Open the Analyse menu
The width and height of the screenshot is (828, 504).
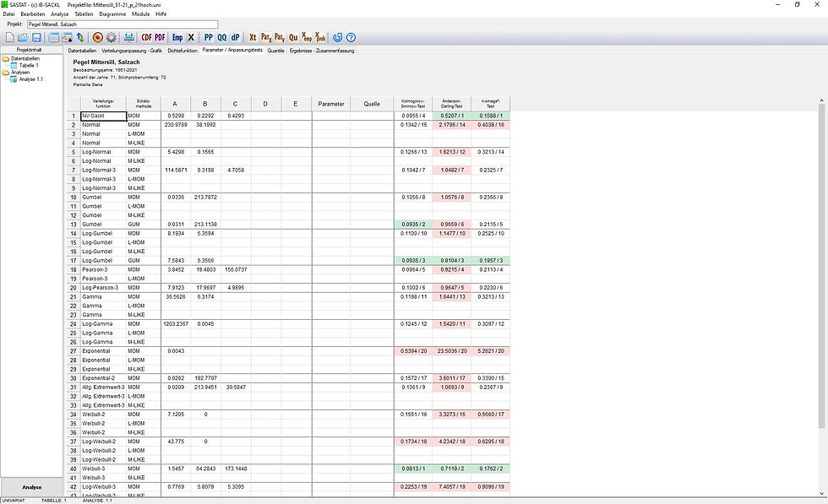(x=60, y=14)
